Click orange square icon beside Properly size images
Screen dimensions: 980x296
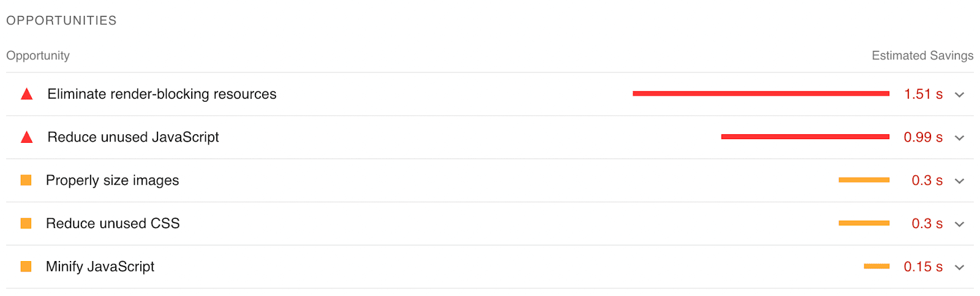click(x=26, y=180)
